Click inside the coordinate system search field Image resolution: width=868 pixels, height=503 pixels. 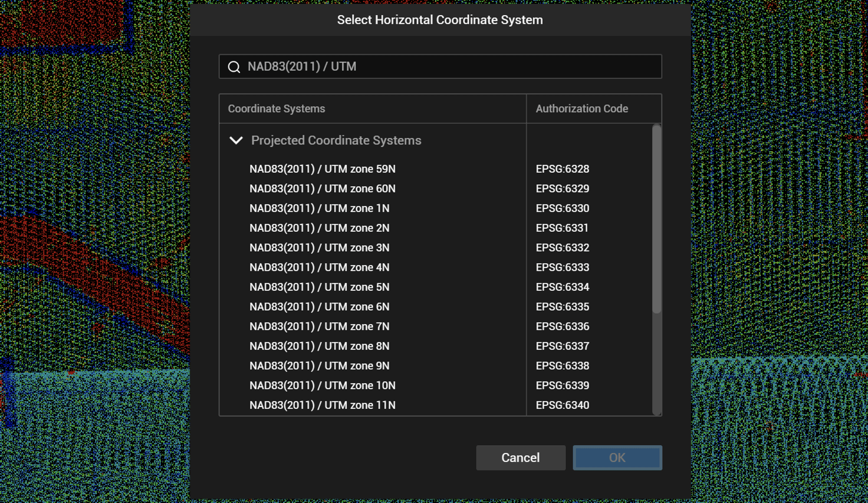434,66
